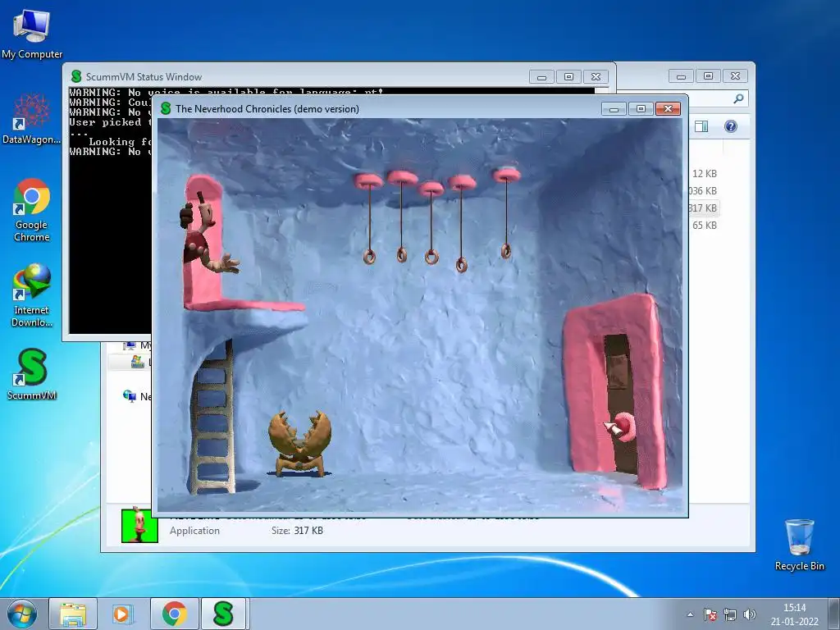This screenshot has width=840, height=630.
Task: Click the hanging ring on the far right
Action: click(505, 251)
